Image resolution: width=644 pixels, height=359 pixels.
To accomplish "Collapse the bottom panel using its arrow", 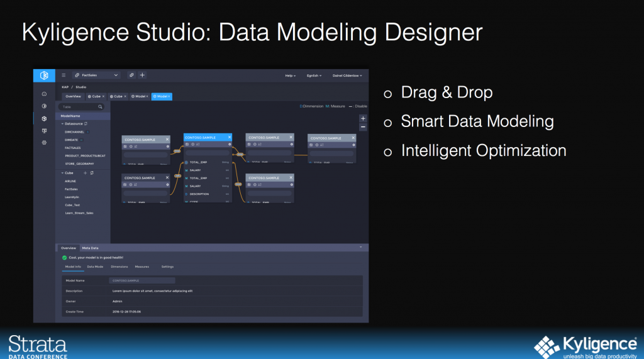I will tap(361, 248).
